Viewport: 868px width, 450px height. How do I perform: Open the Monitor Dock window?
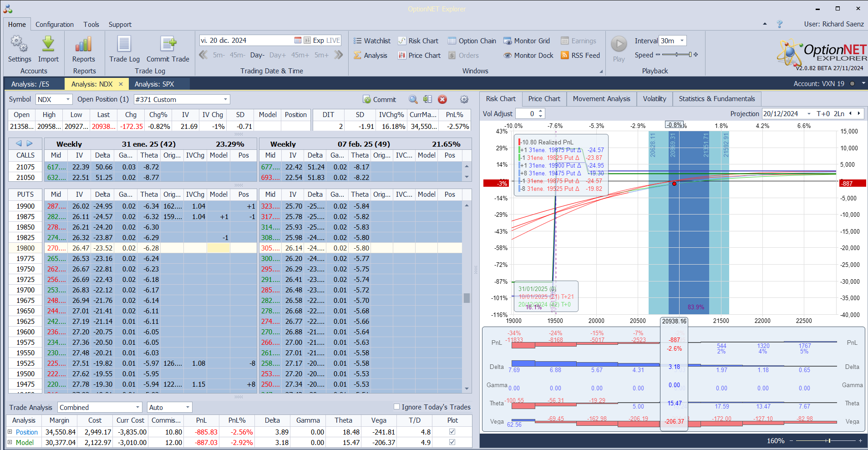(528, 55)
